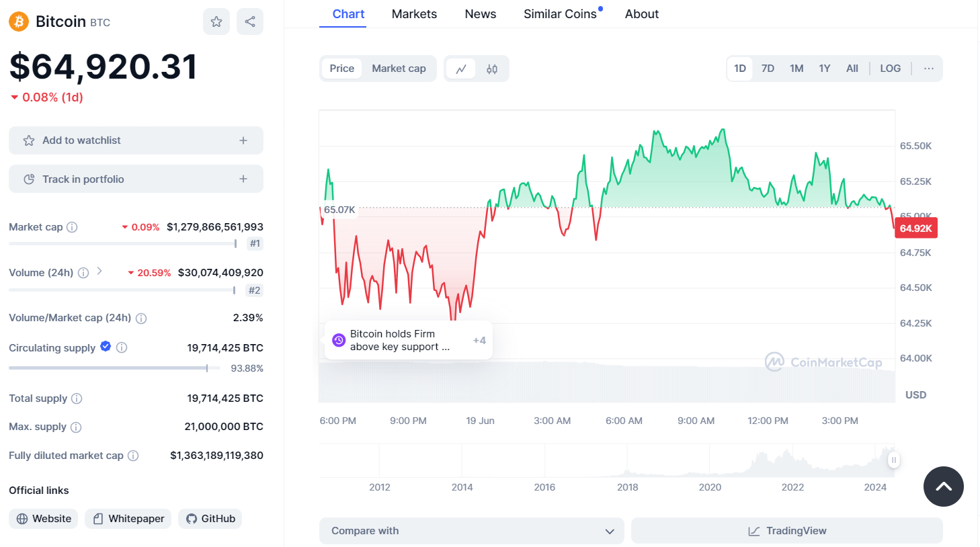Viewport: 980px width, 547px height.
Task: Open the GitHub link
Action: 210,519
